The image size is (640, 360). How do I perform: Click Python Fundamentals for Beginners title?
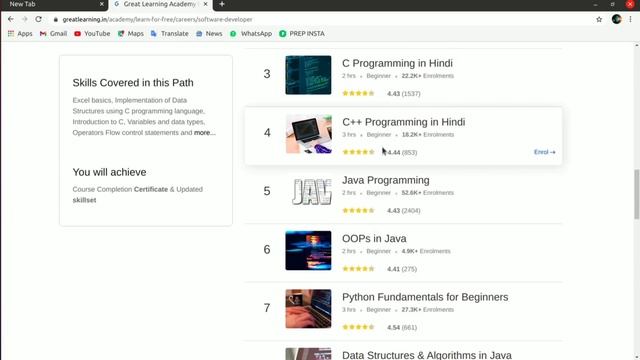coord(425,297)
